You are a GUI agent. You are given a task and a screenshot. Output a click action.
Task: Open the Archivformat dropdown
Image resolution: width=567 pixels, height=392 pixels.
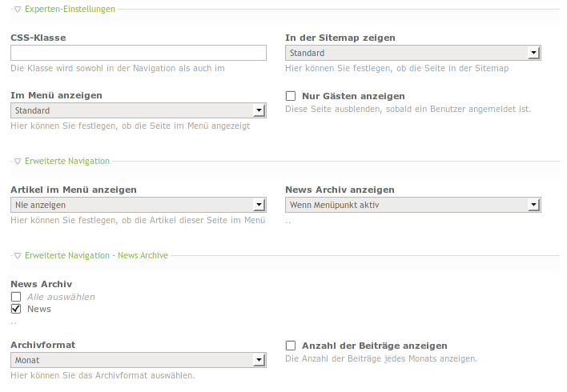[x=139, y=361]
